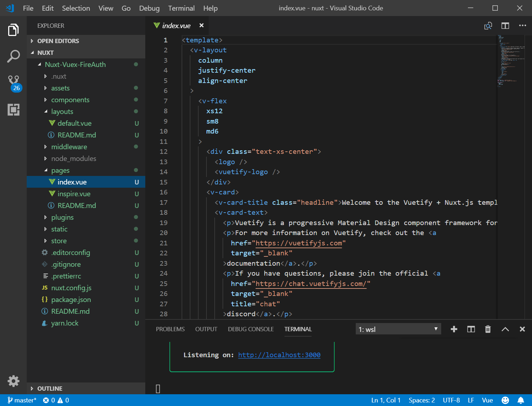
Task: Open the Terminal menu
Action: (x=181, y=8)
